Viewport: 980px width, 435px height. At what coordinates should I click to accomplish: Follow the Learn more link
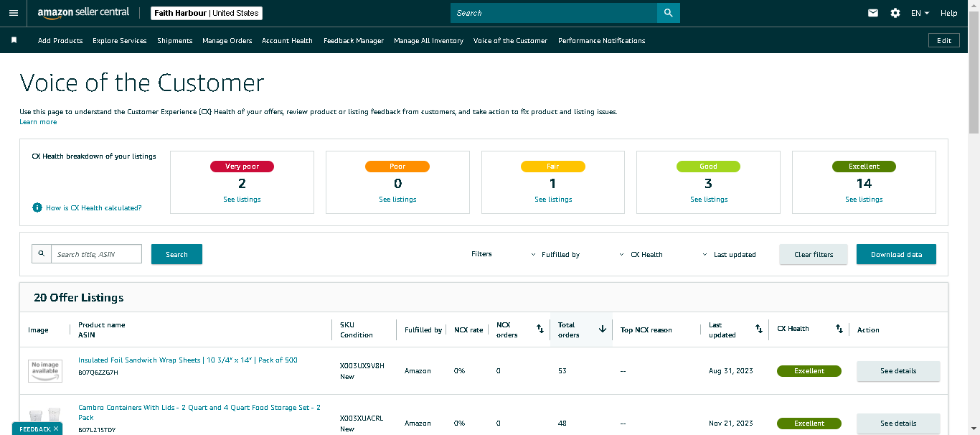click(38, 122)
